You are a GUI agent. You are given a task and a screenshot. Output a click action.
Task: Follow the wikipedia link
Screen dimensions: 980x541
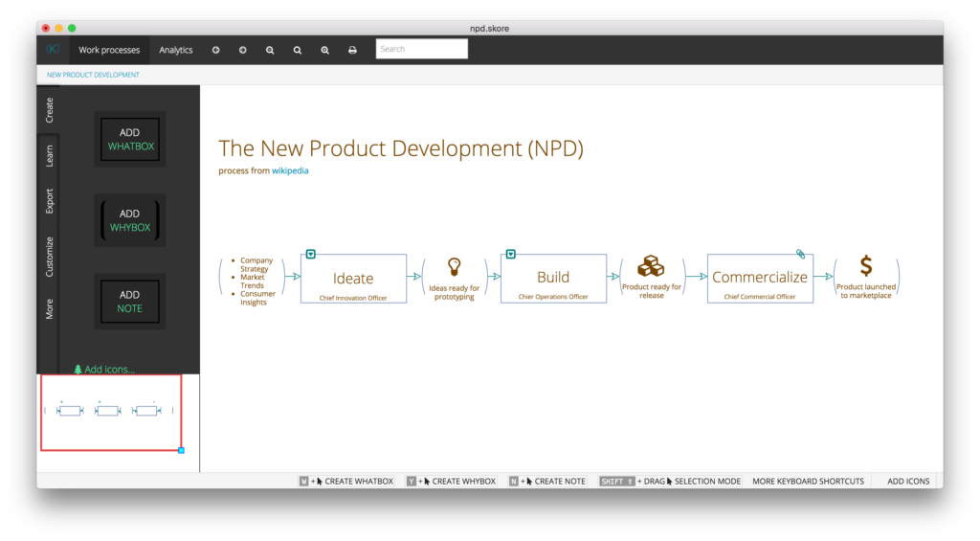coord(290,170)
